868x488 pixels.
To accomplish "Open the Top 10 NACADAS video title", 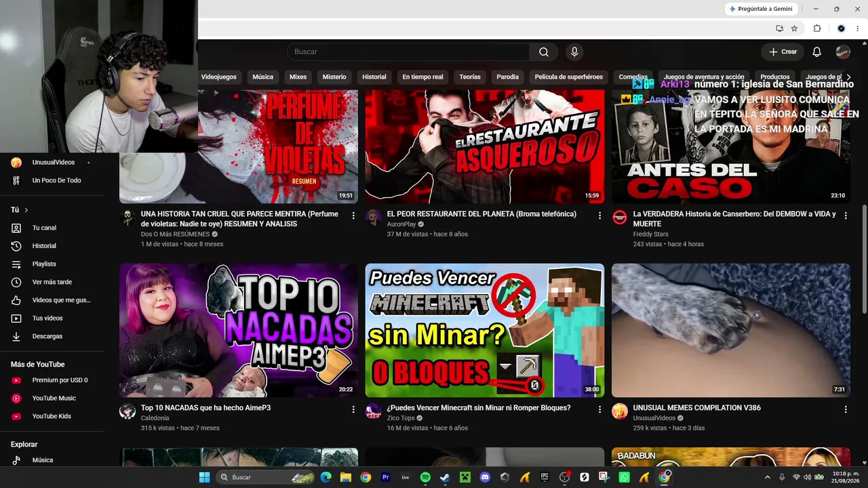I will (206, 408).
